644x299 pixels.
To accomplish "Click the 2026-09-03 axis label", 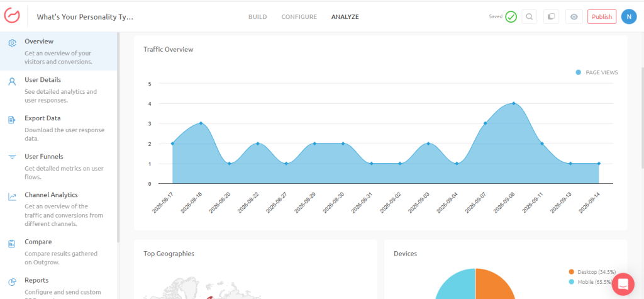I will pyautogui.click(x=419, y=202).
